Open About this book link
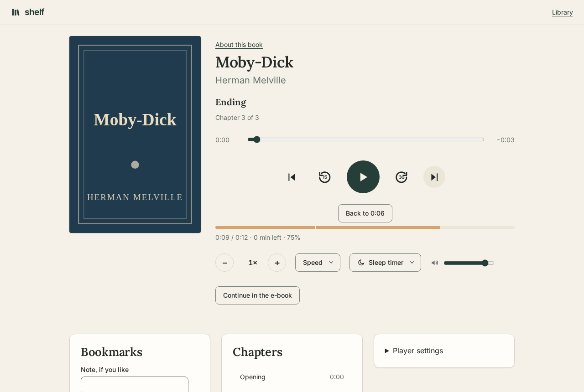The width and height of the screenshot is (584, 392). click(239, 45)
